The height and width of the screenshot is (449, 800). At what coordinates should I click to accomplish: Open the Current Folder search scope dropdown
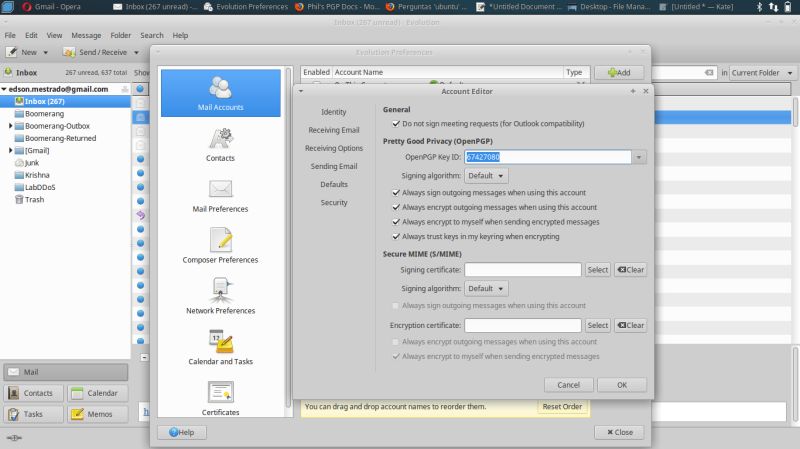(762, 72)
